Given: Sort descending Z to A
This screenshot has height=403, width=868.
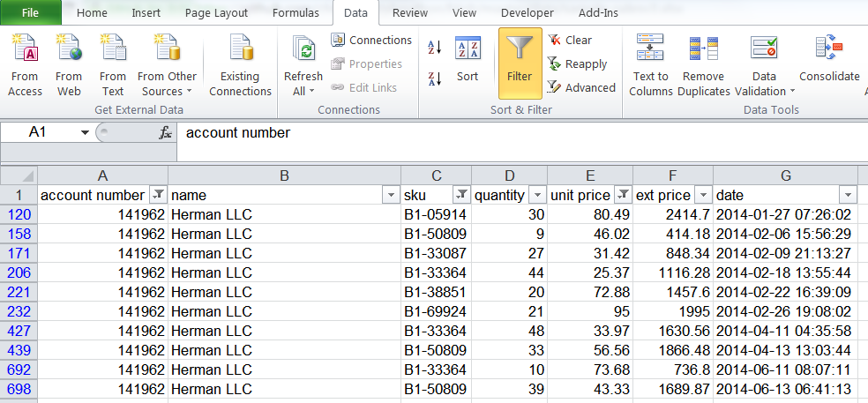Looking at the screenshot, I should pyautogui.click(x=434, y=78).
